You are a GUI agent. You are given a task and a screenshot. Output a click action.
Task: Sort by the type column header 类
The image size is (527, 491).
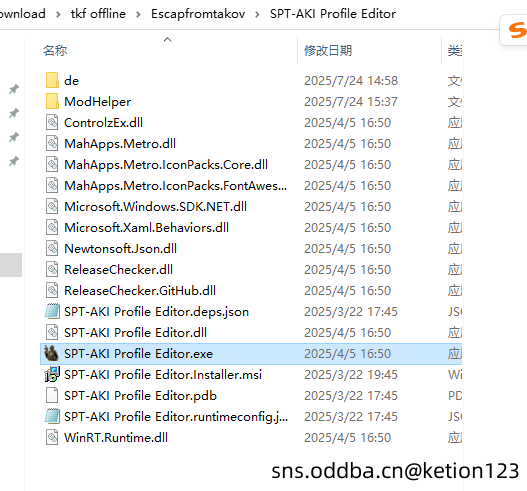(455, 51)
